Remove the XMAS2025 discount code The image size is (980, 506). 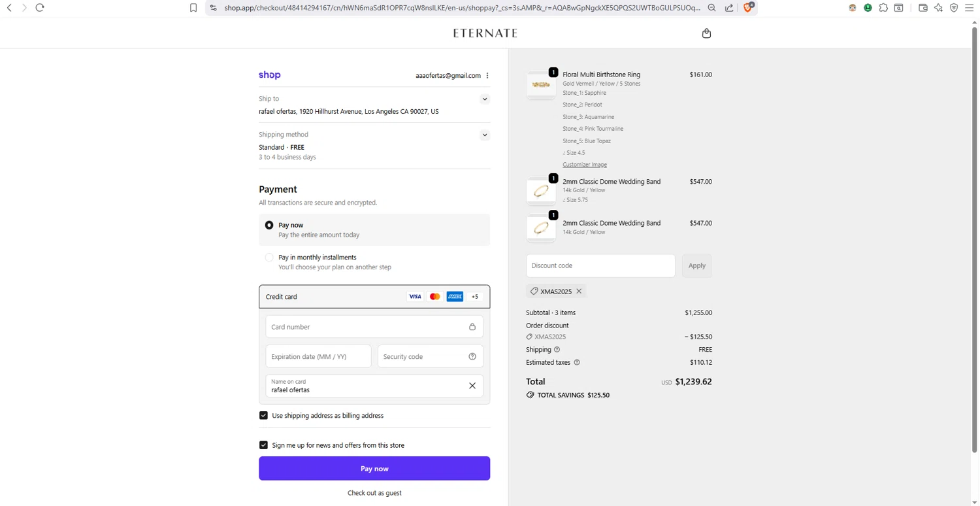click(579, 292)
